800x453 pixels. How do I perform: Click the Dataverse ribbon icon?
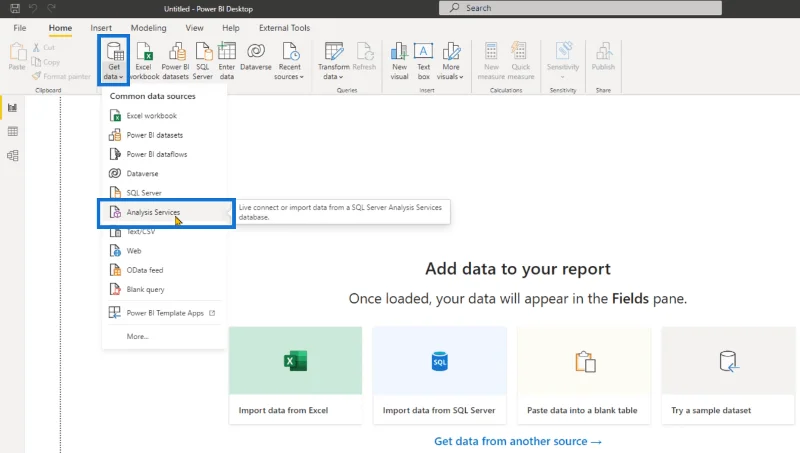(256, 57)
